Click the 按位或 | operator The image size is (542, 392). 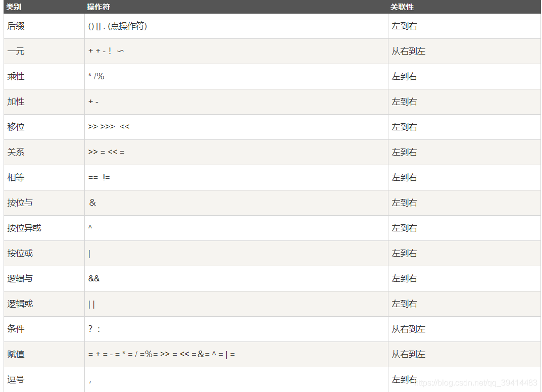(89, 254)
